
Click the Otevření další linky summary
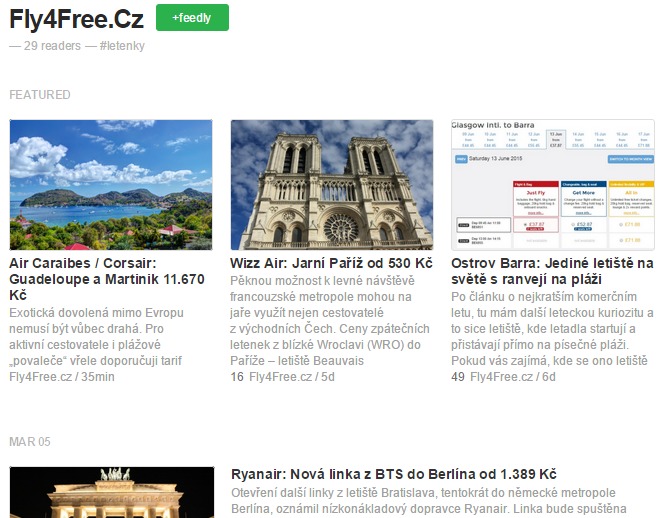tap(429, 501)
